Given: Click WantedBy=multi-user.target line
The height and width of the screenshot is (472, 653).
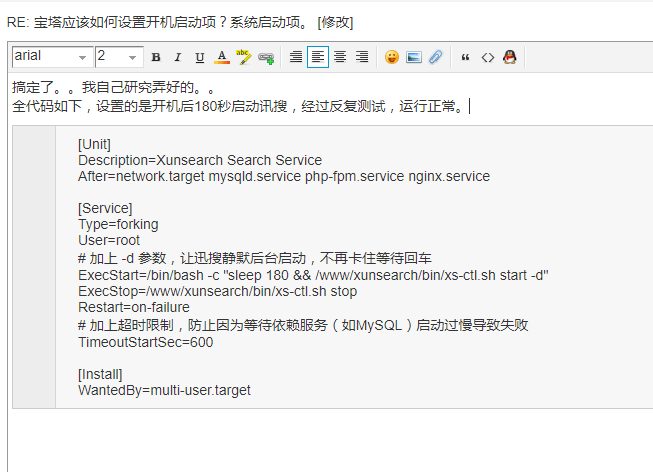Looking at the screenshot, I should 164,390.
